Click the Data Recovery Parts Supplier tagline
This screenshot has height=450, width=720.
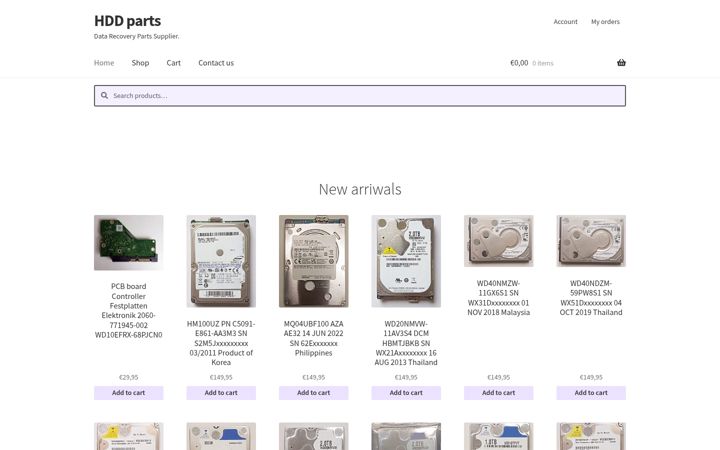click(x=136, y=36)
